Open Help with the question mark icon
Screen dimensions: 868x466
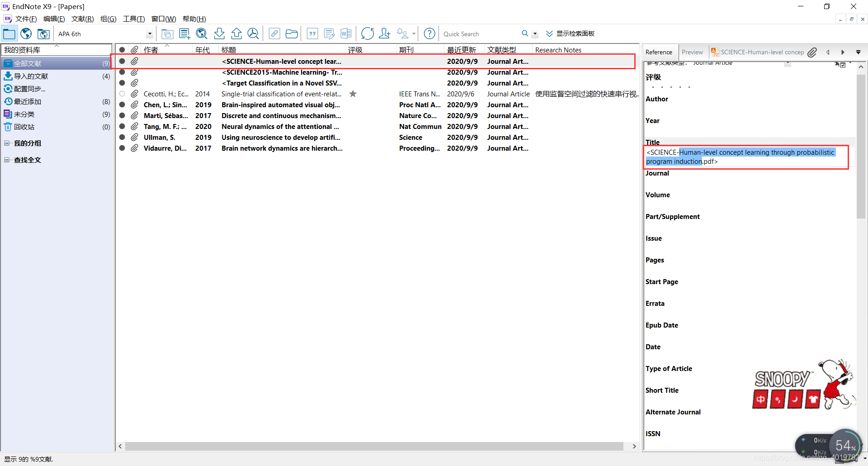(x=429, y=33)
